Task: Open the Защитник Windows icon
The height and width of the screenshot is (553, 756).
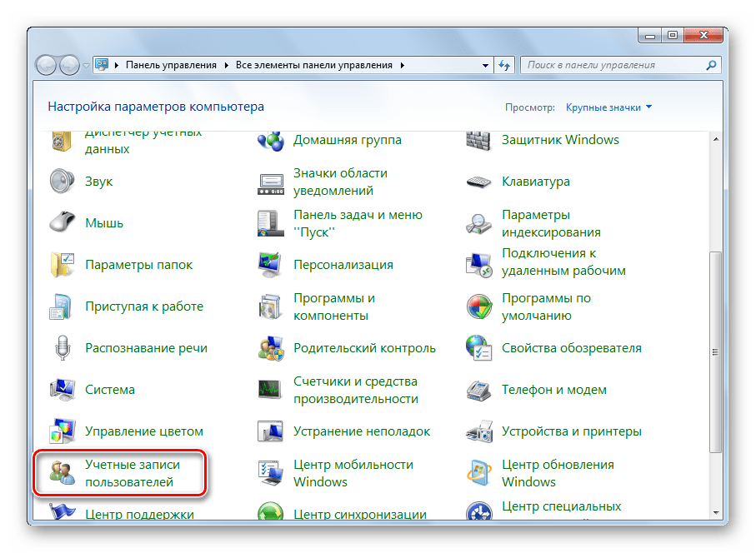Action: point(479,140)
